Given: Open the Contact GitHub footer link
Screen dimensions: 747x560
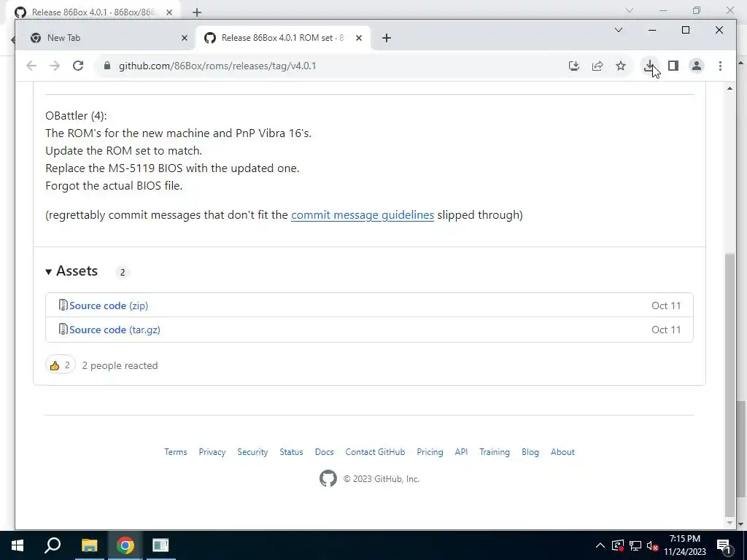Looking at the screenshot, I should tap(376, 452).
